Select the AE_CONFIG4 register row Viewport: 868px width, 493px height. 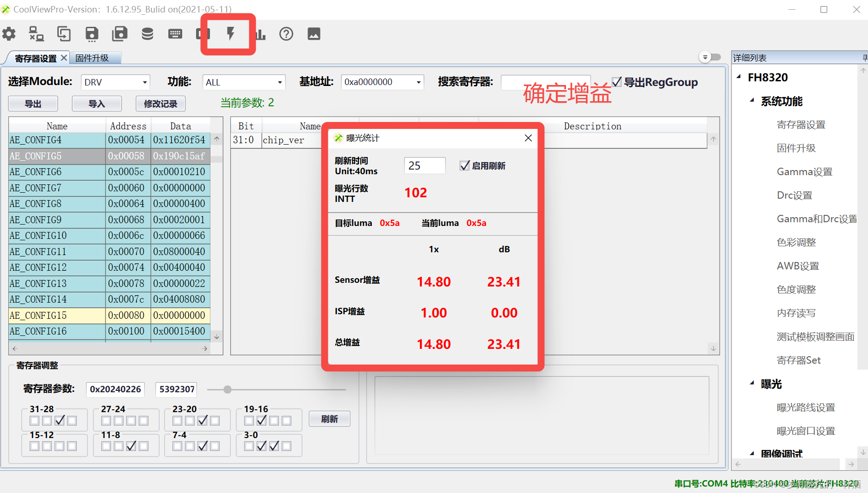pyautogui.click(x=110, y=140)
